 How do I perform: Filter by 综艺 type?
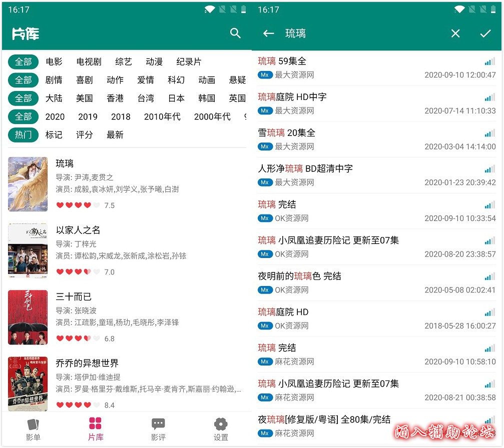point(124,61)
